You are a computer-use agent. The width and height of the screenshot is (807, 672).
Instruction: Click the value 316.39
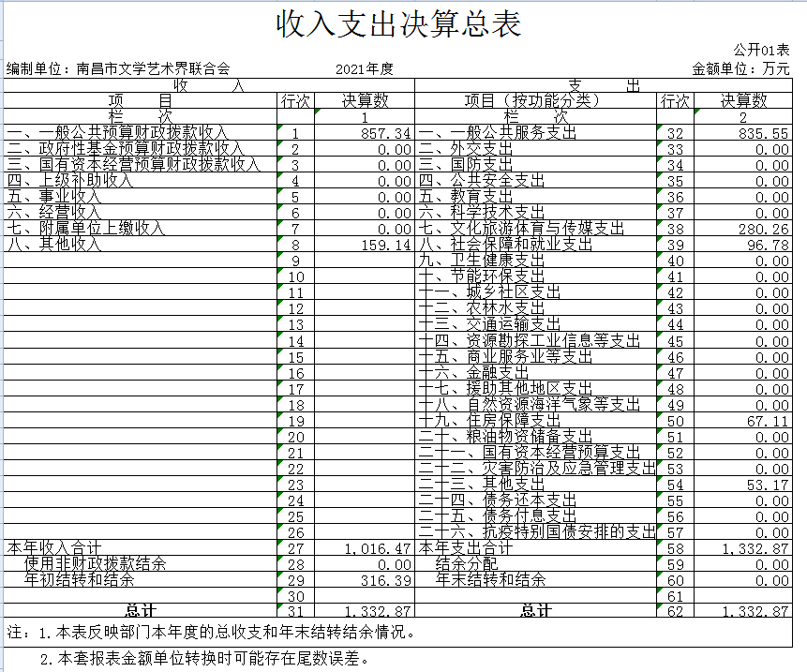[x=386, y=581]
